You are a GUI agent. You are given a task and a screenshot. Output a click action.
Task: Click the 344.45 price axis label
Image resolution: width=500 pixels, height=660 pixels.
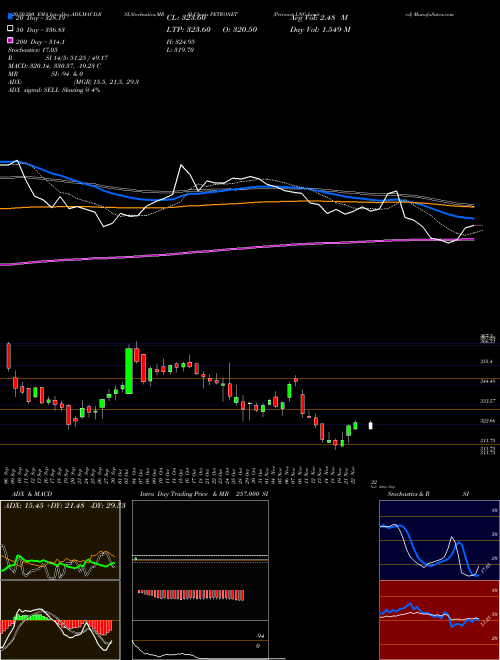[488, 381]
